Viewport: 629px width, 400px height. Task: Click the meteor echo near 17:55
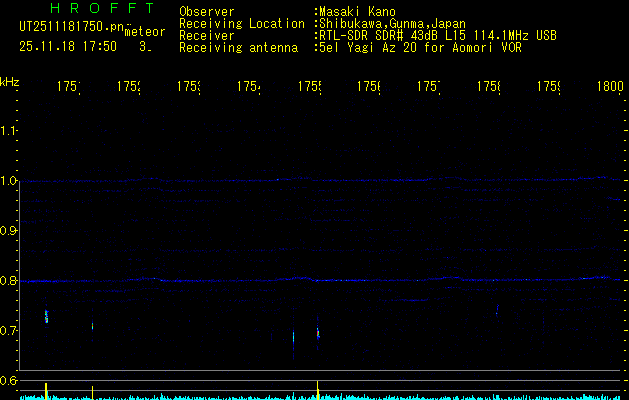point(318,331)
